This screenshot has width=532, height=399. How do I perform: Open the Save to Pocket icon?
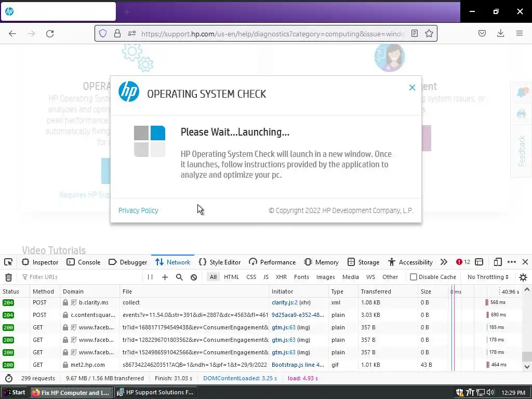click(x=482, y=33)
